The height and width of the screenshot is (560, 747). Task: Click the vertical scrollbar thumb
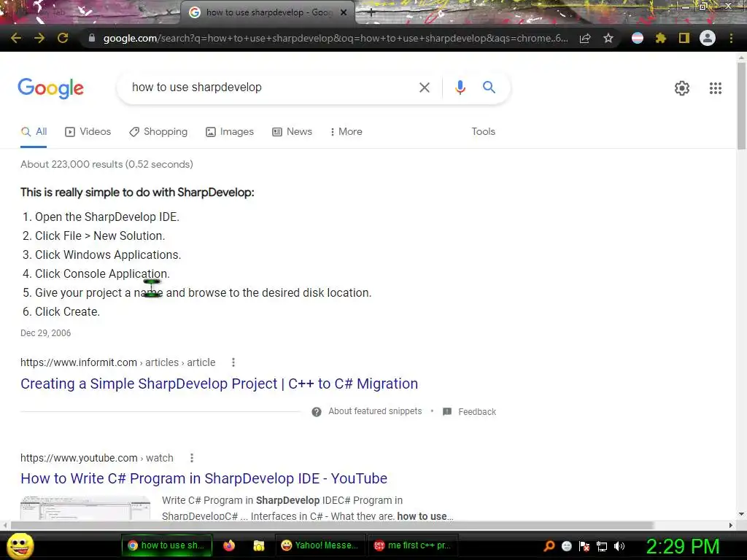point(741,106)
